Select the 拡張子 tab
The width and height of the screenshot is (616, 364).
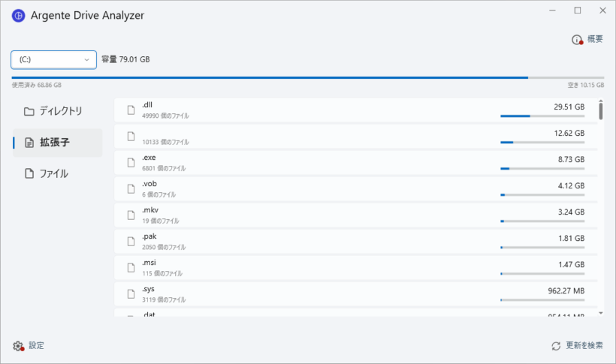pyautogui.click(x=57, y=143)
